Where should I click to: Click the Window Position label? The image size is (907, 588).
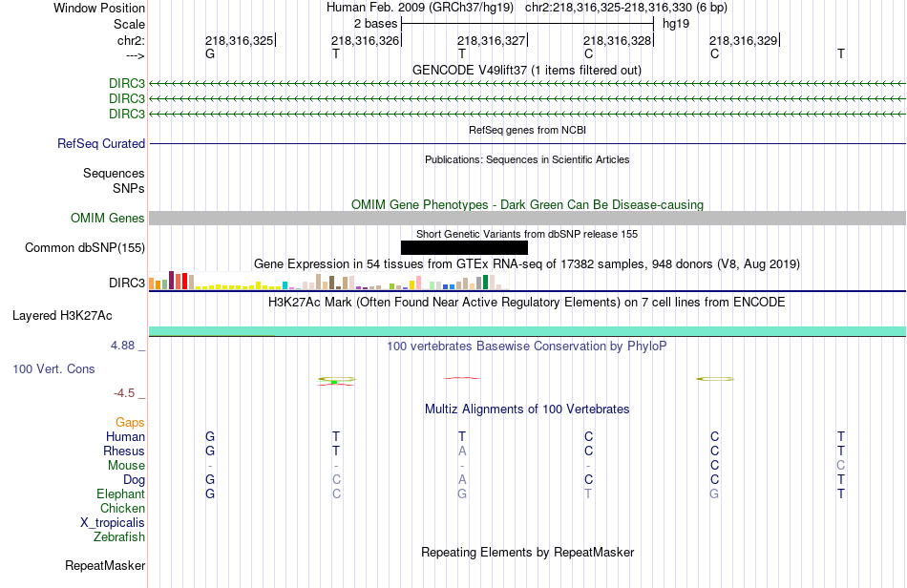(99, 8)
